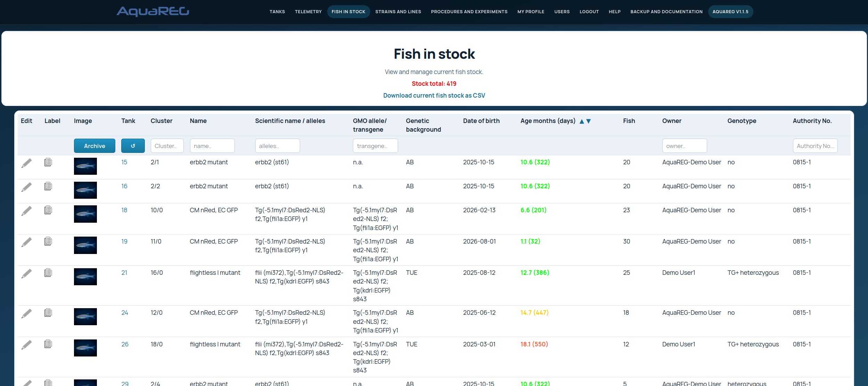
Task: Reset filters with the refresh button
Action: 133,146
